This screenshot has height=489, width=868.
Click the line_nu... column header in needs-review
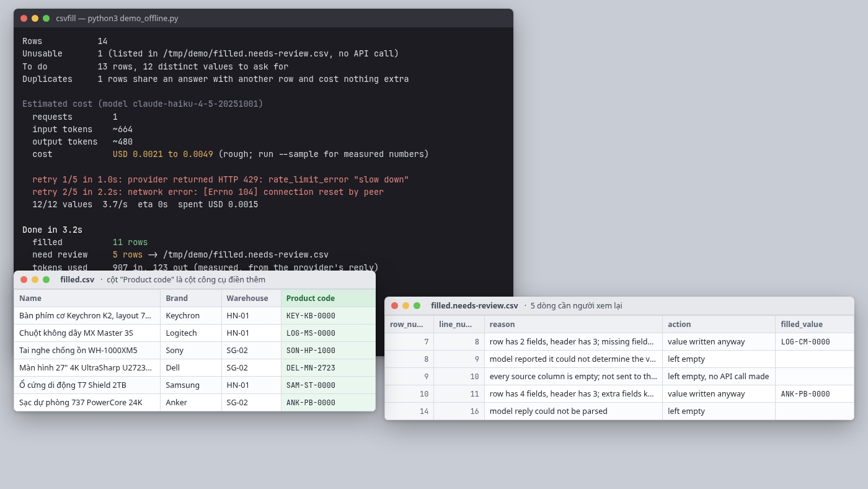(459, 325)
